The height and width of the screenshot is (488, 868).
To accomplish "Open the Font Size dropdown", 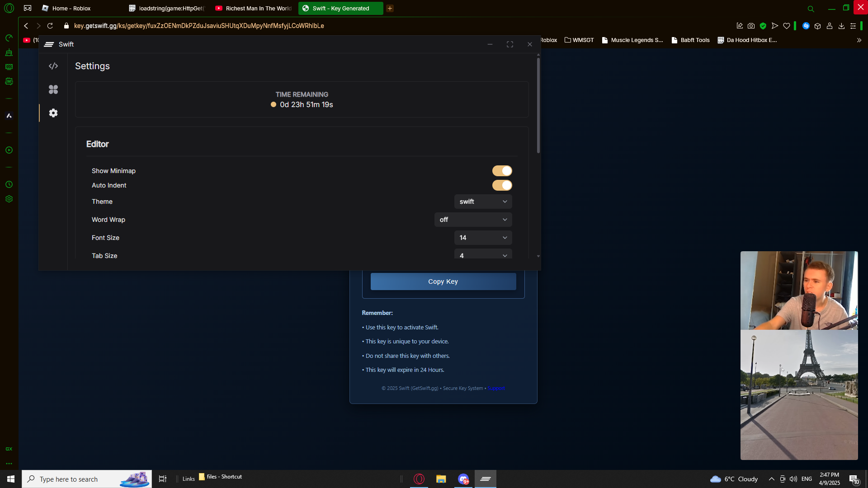I will coord(483,238).
